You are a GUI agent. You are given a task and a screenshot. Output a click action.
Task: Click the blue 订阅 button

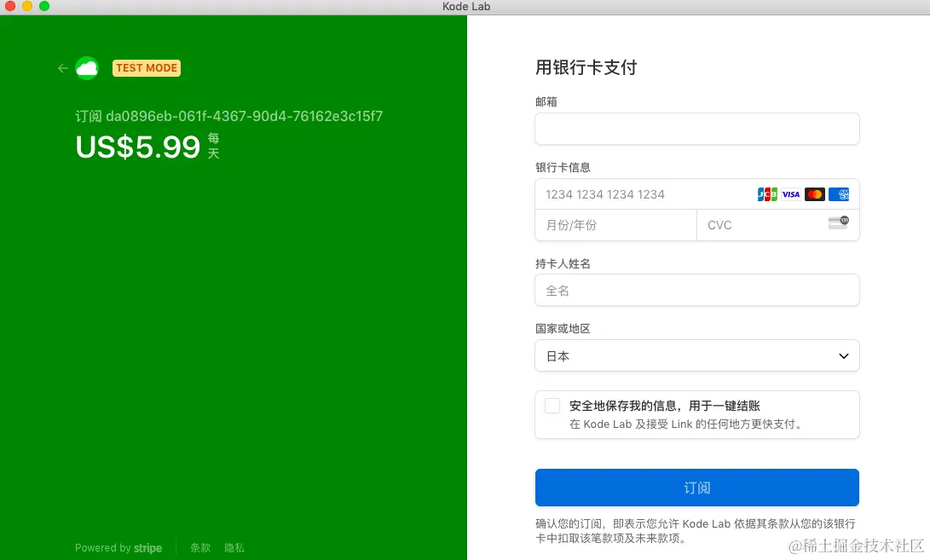697,488
